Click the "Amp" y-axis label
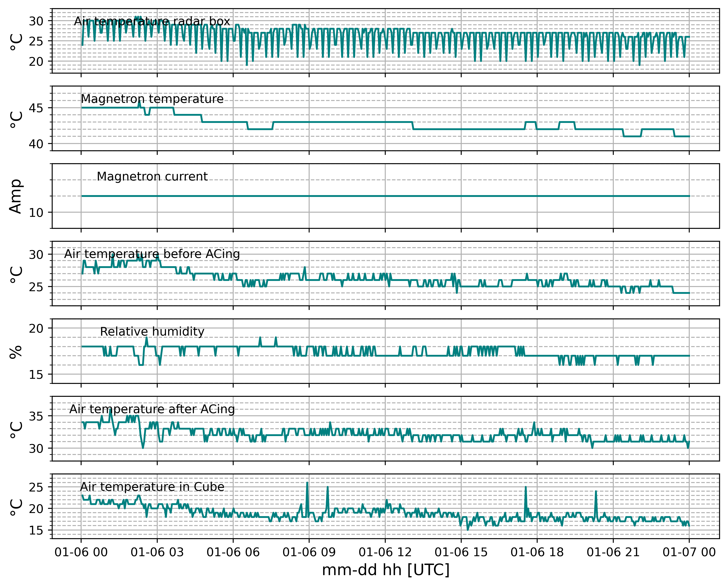The width and height of the screenshot is (728, 587). tap(16, 196)
